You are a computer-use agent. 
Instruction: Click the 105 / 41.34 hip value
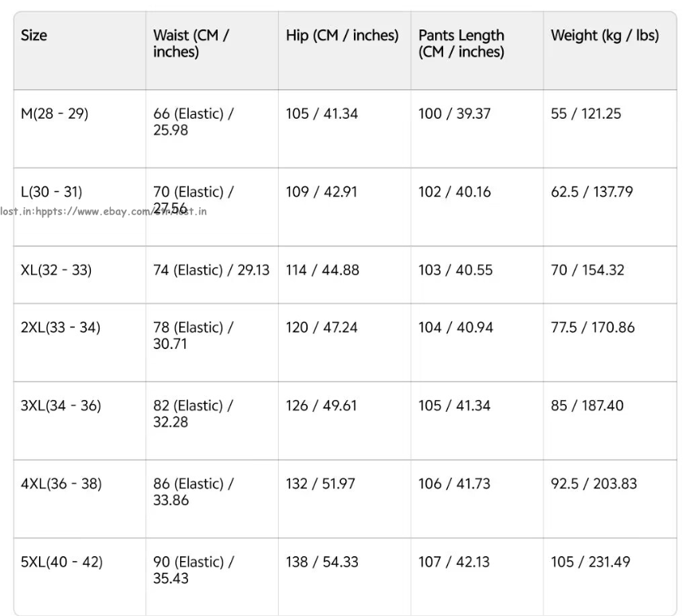pyautogui.click(x=322, y=114)
